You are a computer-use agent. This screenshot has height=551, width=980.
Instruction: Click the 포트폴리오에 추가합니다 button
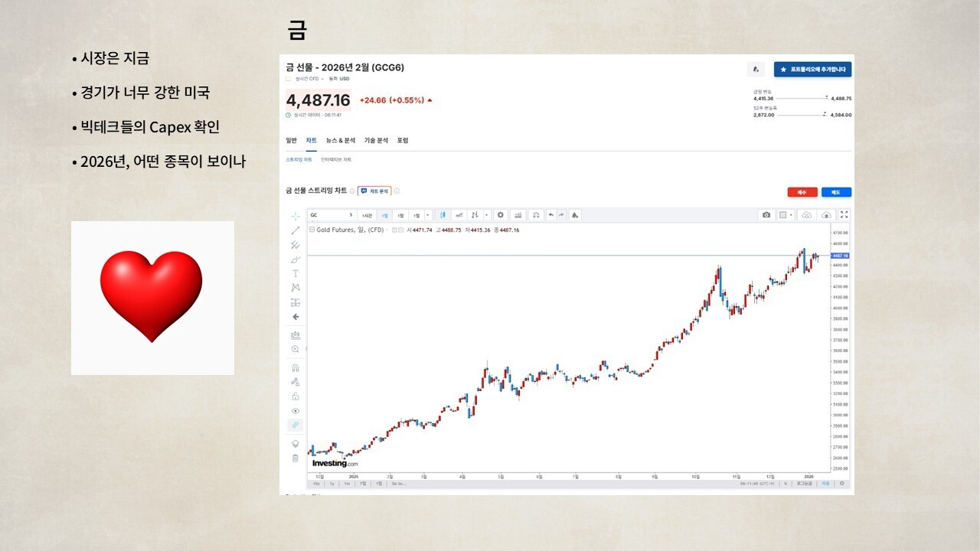click(812, 70)
